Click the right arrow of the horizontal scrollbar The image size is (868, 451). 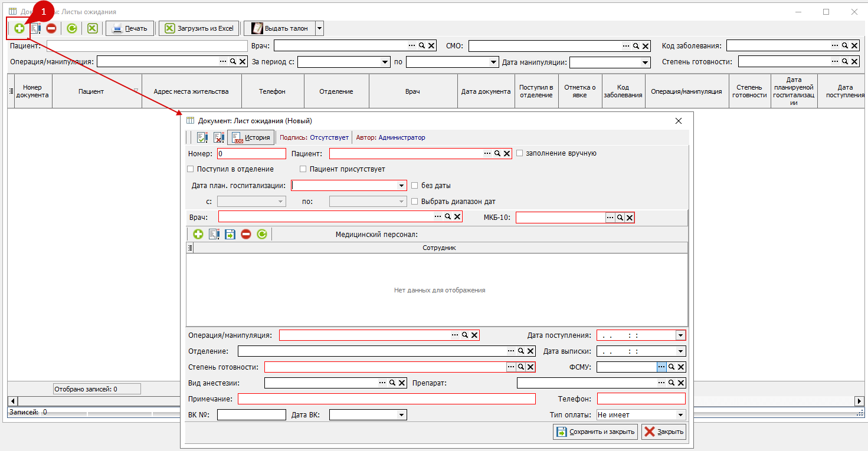[859, 401]
